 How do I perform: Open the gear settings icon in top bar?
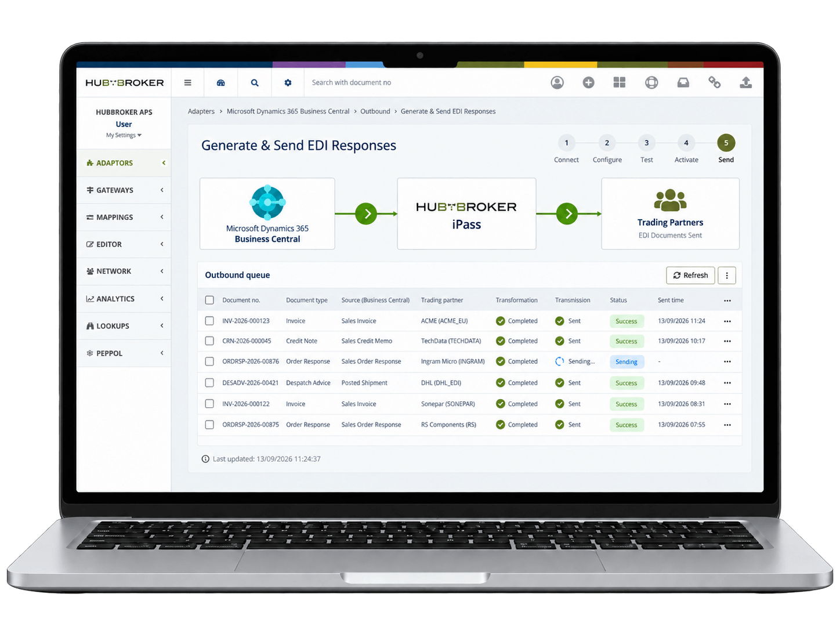(x=288, y=83)
